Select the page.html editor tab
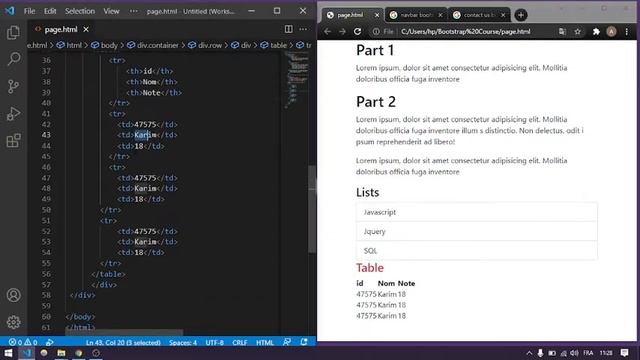The width and height of the screenshot is (640, 360). [61, 29]
